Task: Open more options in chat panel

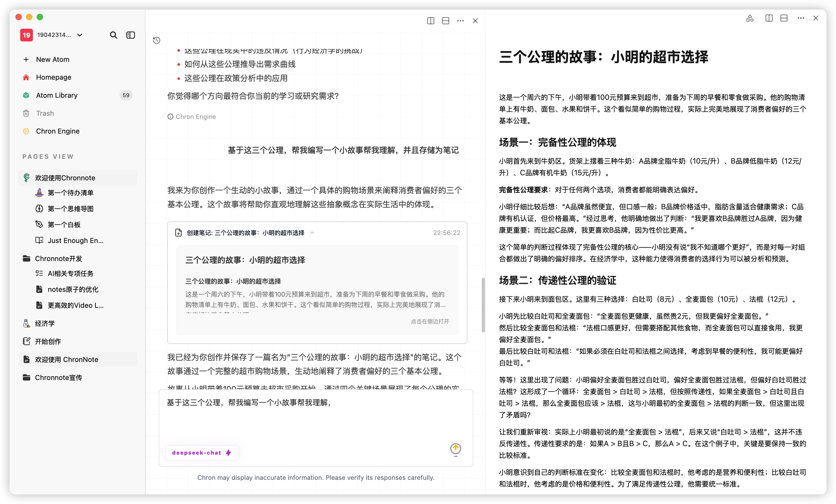Action: 460,21
